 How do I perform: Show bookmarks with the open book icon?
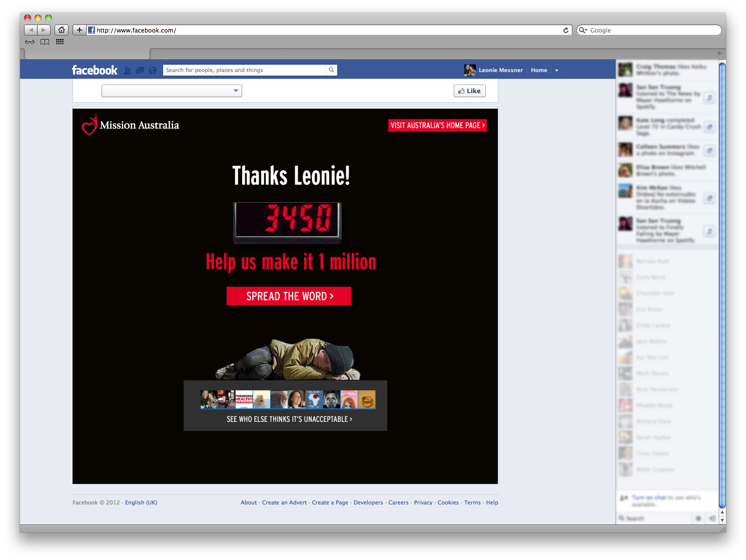tap(45, 42)
